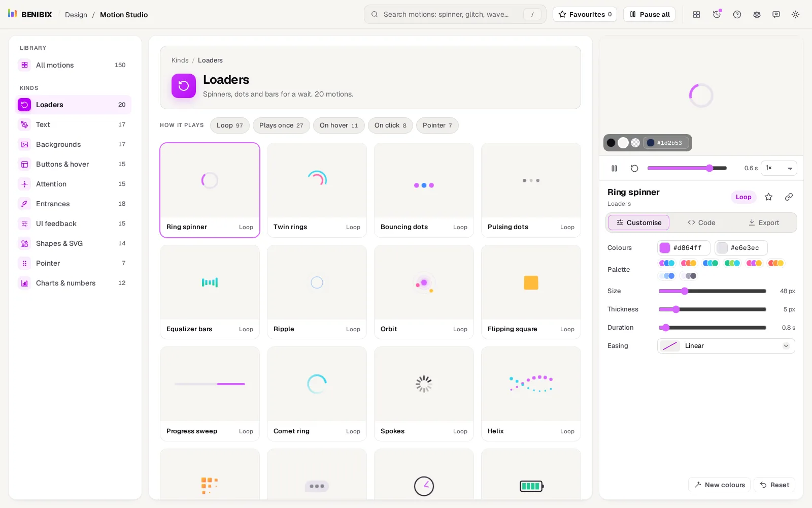Focus the Search motions field
The width and height of the screenshot is (812, 508).
pyautogui.click(x=455, y=14)
